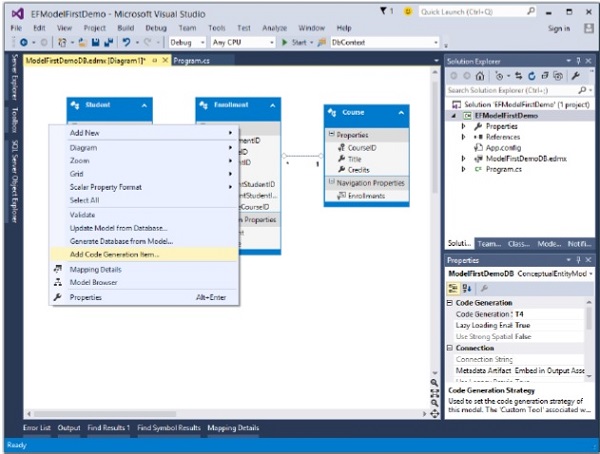This screenshot has width=600, height=454.
Task: Choose Add Code Generation Item in context menu
Action: (x=114, y=254)
